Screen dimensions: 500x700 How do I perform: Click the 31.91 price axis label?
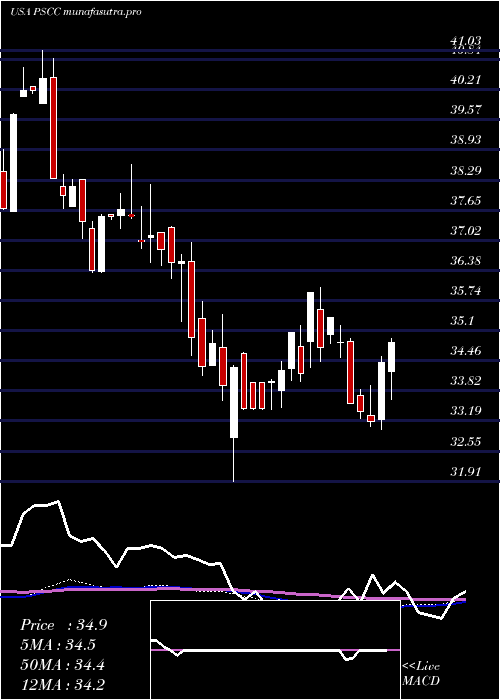click(x=465, y=472)
